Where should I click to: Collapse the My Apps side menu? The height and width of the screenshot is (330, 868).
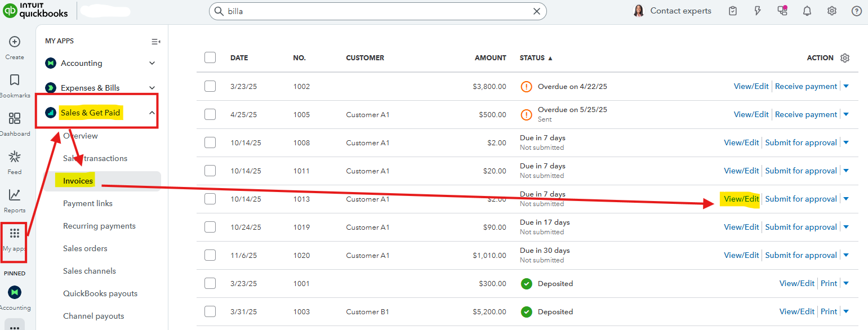tap(156, 41)
